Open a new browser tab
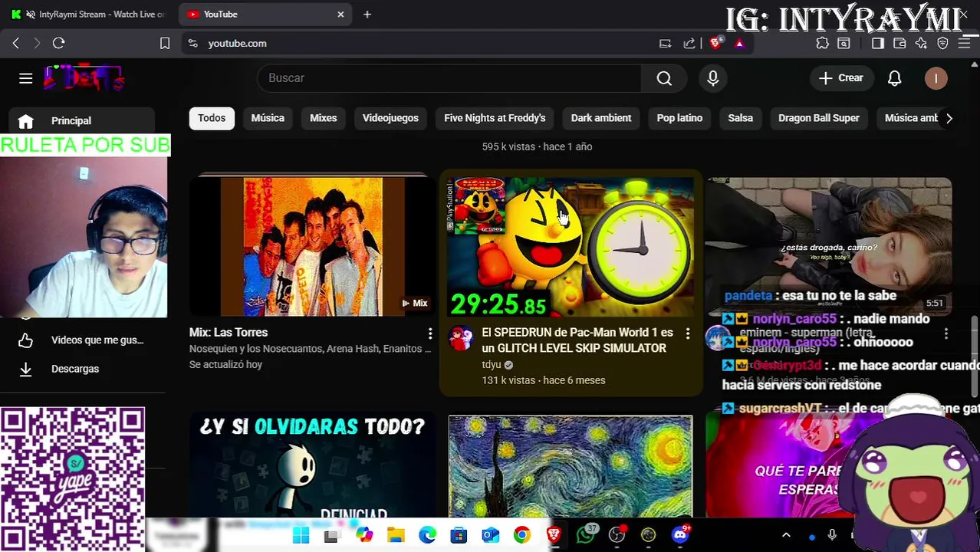Image resolution: width=980 pixels, height=552 pixels. pos(367,15)
